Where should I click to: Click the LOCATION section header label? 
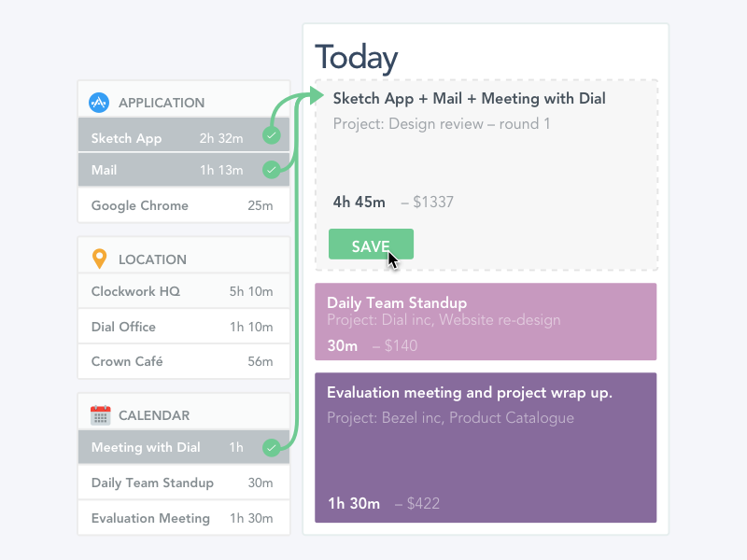pos(152,259)
